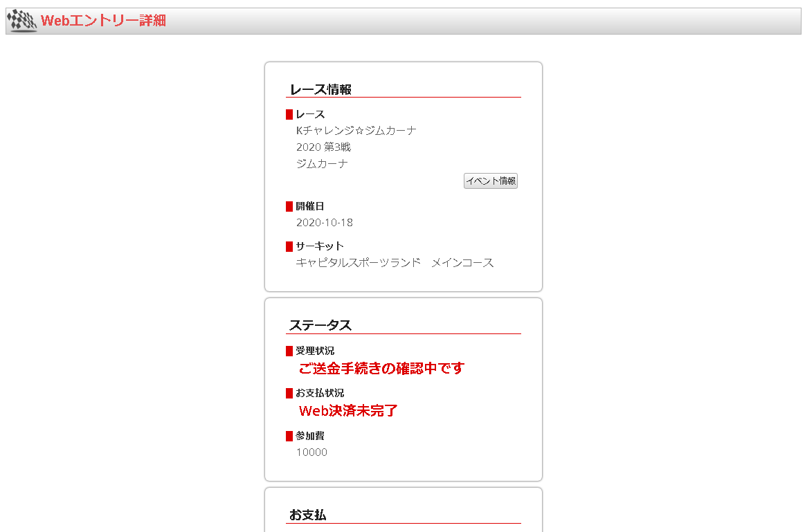Click the circuit name キャピタルスポーツランド メインコース

(395, 263)
